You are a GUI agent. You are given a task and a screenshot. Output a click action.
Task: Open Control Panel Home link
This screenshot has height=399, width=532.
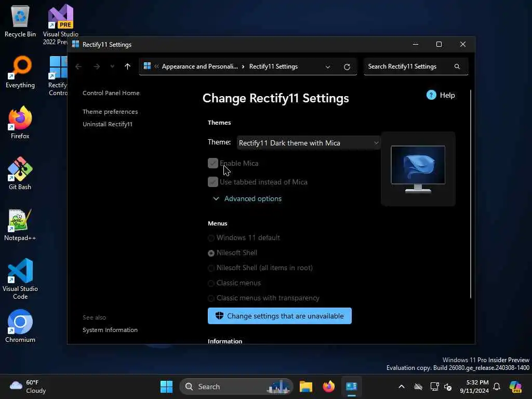[x=111, y=93]
